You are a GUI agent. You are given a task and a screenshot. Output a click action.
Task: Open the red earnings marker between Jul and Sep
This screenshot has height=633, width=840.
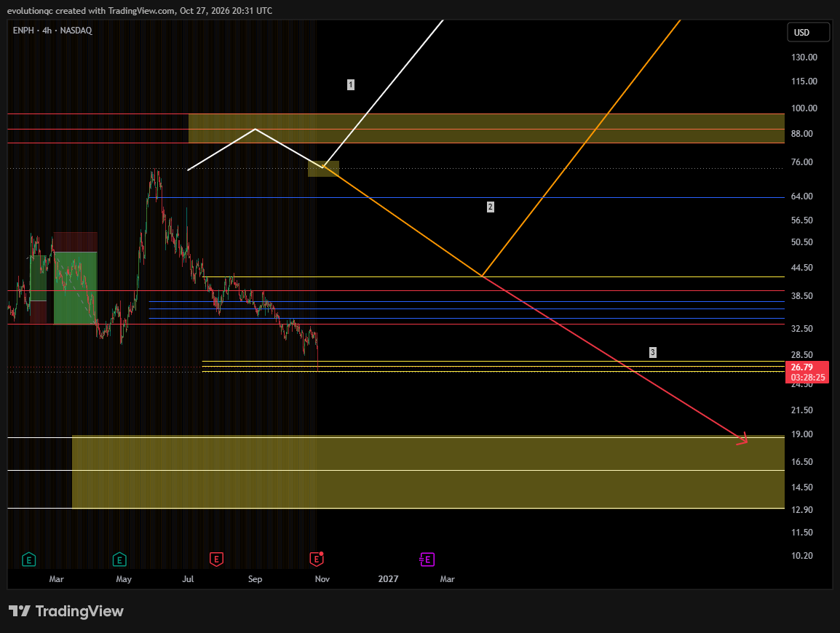click(x=216, y=560)
